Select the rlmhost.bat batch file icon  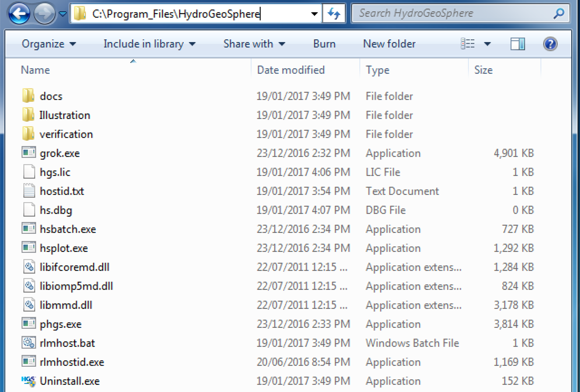(28, 343)
